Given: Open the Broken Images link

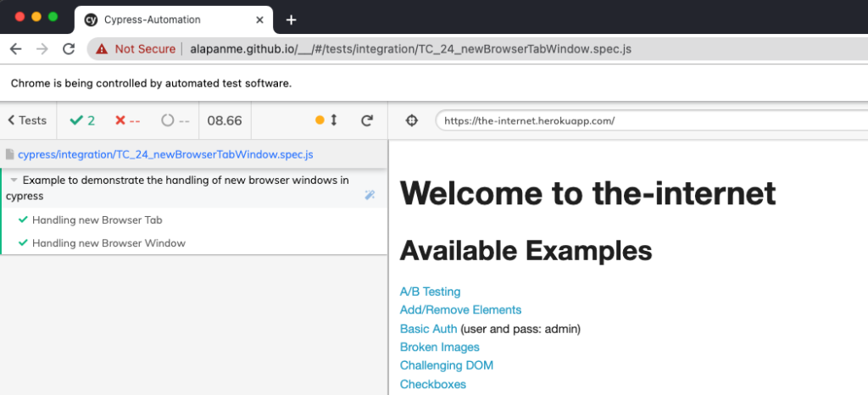Looking at the screenshot, I should (x=440, y=348).
